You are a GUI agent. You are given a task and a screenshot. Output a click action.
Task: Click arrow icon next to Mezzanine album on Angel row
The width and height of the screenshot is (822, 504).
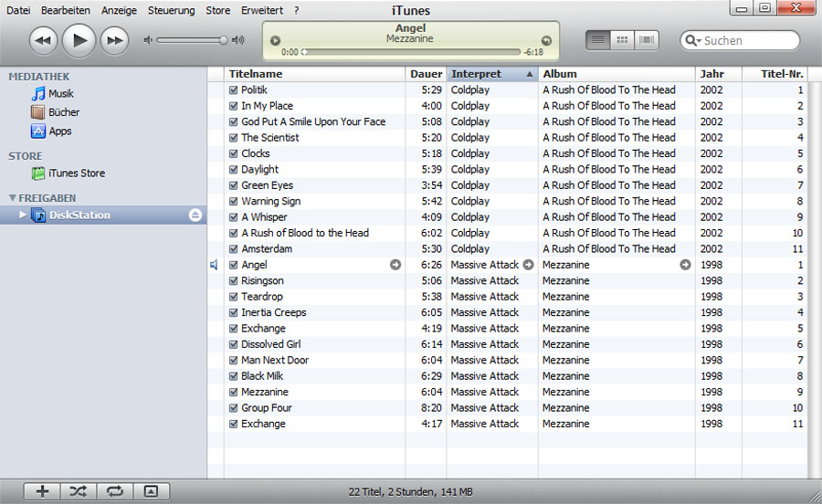[x=685, y=265]
